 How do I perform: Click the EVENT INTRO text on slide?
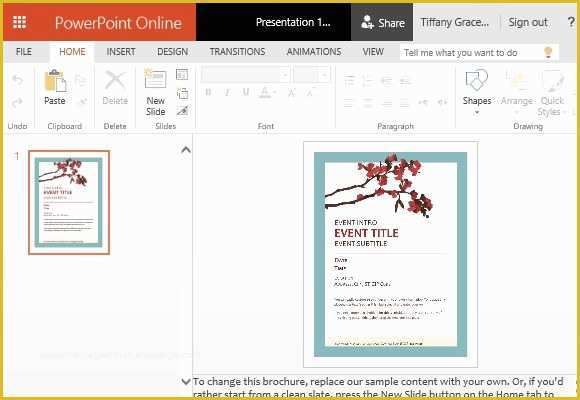point(355,222)
